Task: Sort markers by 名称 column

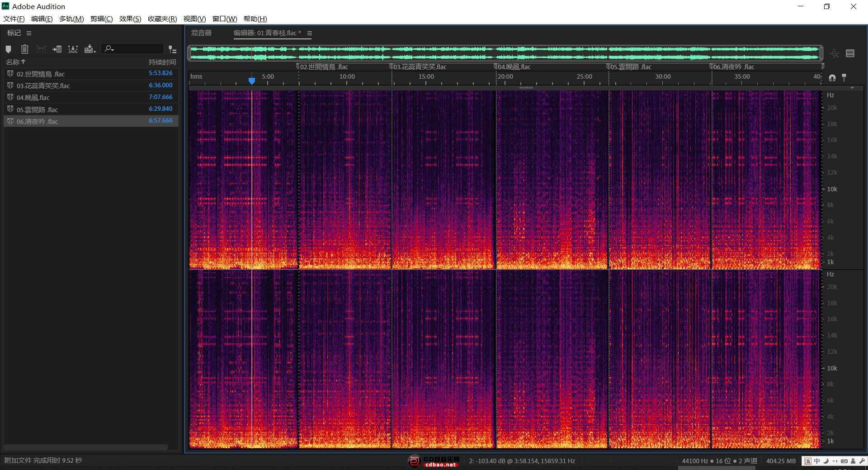Action: pyautogui.click(x=15, y=62)
